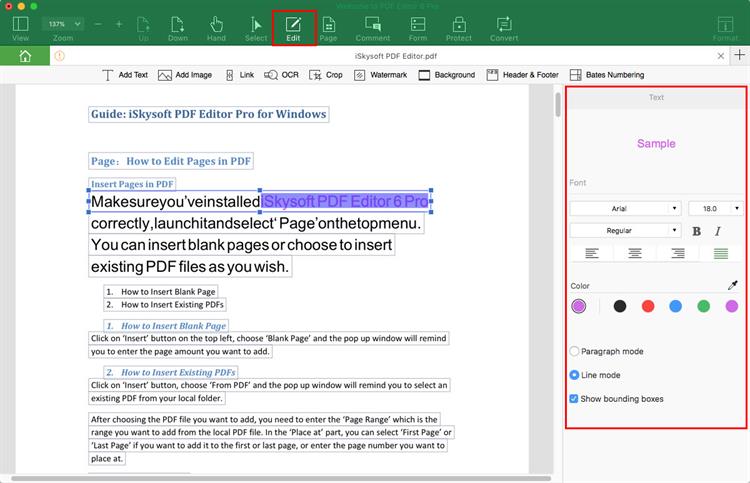The width and height of the screenshot is (750, 483).
Task: Choose the blue color swatch
Action: 675,306
